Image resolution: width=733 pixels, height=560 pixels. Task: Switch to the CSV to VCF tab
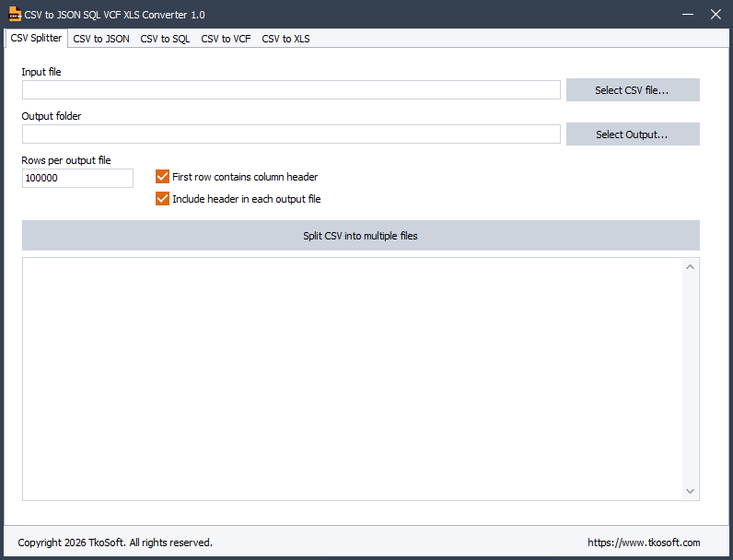point(226,39)
